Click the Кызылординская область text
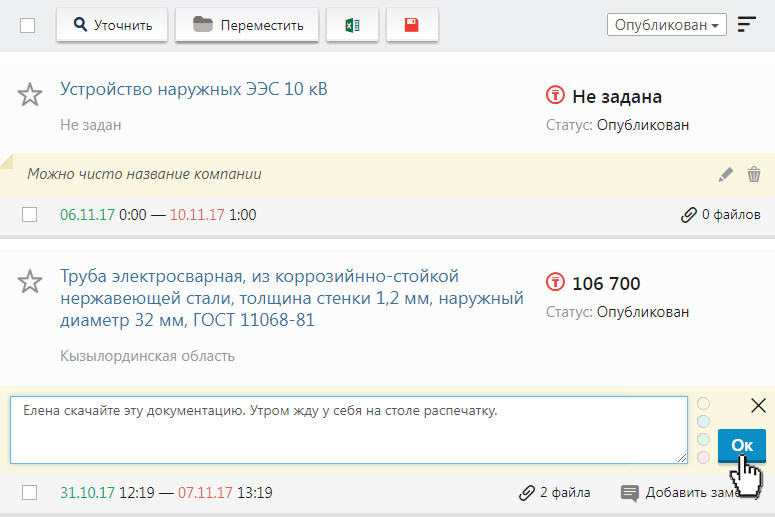Image resolution: width=775 pixels, height=517 pixels. (147, 356)
